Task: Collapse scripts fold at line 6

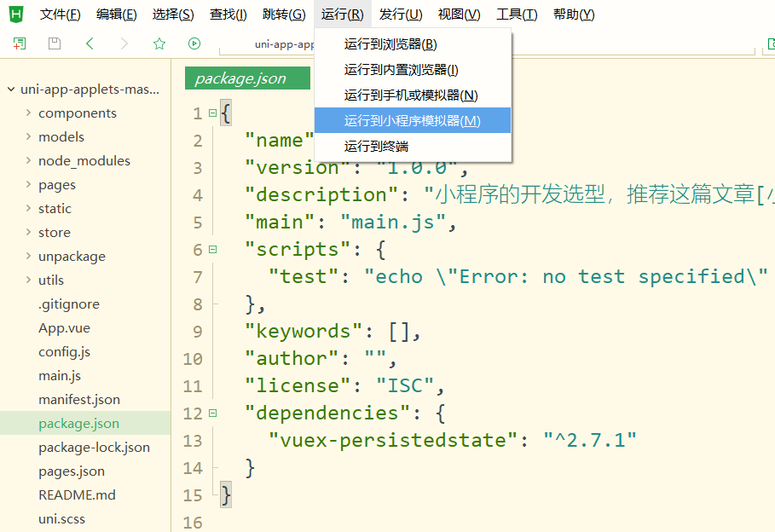Action: tap(212, 250)
